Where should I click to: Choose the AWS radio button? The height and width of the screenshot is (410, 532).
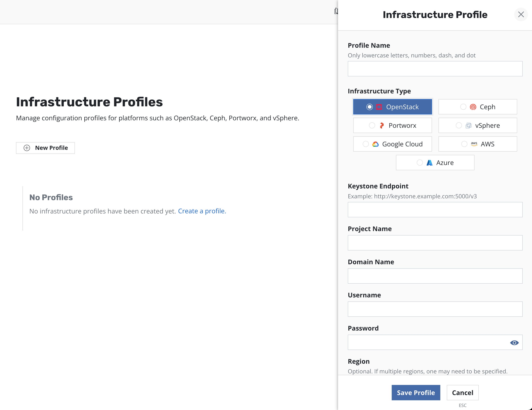pyautogui.click(x=464, y=144)
